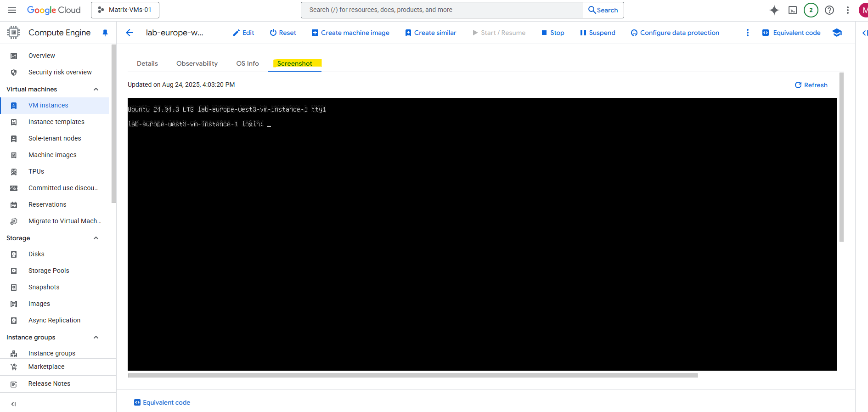Activate Cloud Shell terminal icon

[793, 10]
